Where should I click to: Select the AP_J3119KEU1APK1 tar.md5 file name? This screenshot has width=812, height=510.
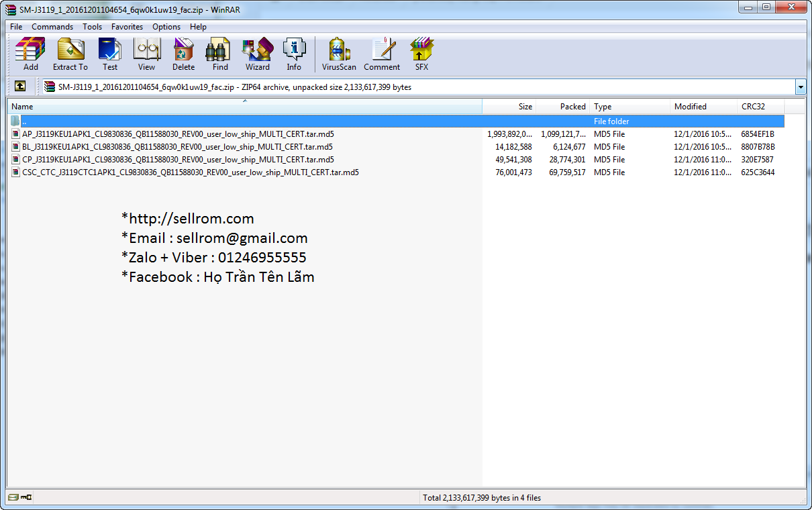click(x=178, y=134)
